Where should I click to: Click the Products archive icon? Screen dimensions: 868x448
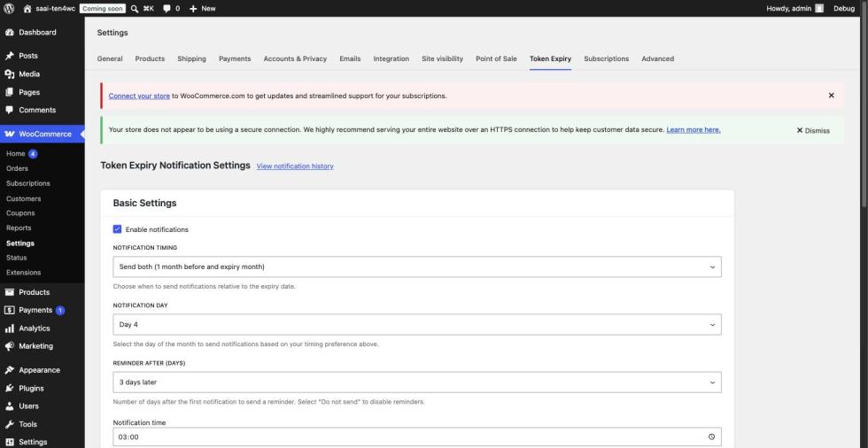10,292
